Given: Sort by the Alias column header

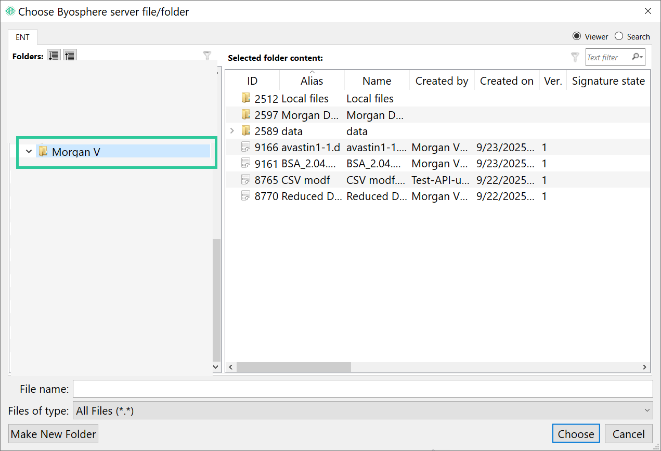Looking at the screenshot, I should click(x=312, y=81).
